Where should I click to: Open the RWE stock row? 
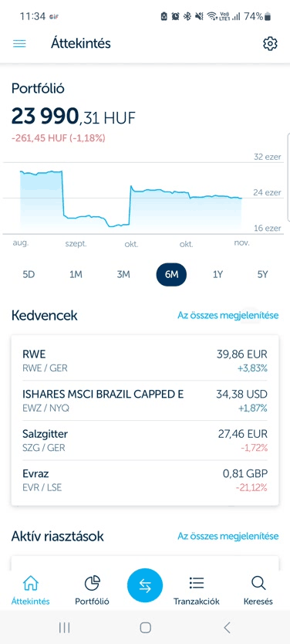145,361
